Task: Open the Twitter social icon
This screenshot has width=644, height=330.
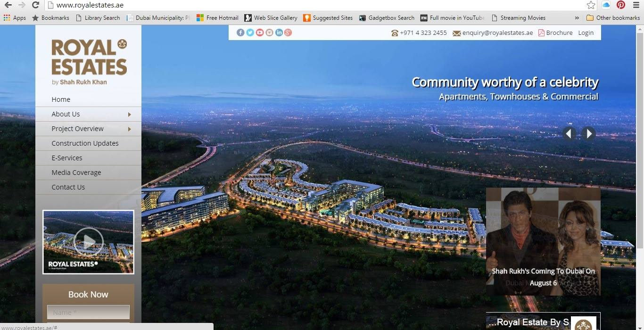Action: coord(250,33)
